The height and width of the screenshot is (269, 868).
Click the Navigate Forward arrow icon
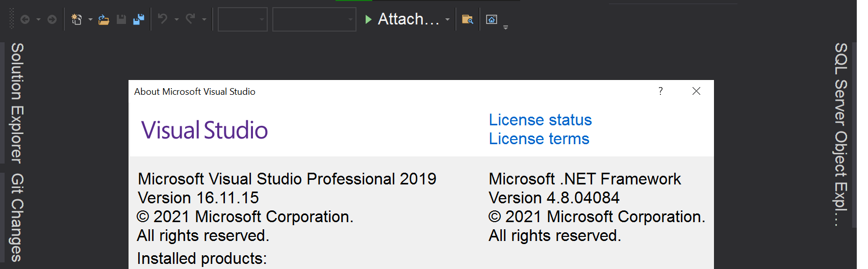pyautogui.click(x=52, y=19)
